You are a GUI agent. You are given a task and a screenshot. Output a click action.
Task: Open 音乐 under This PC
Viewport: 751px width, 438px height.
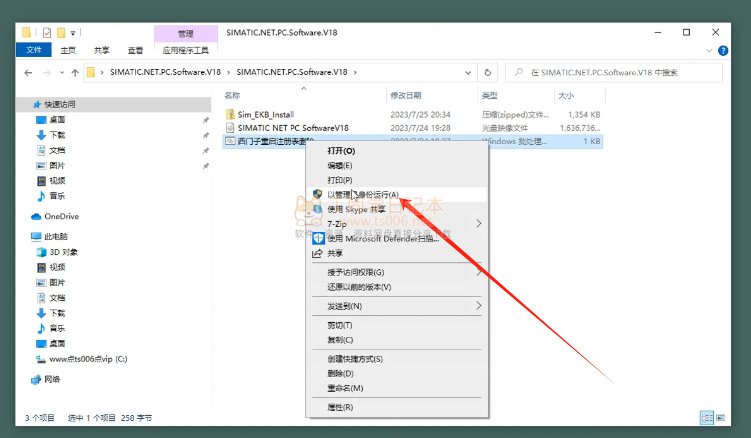point(57,329)
